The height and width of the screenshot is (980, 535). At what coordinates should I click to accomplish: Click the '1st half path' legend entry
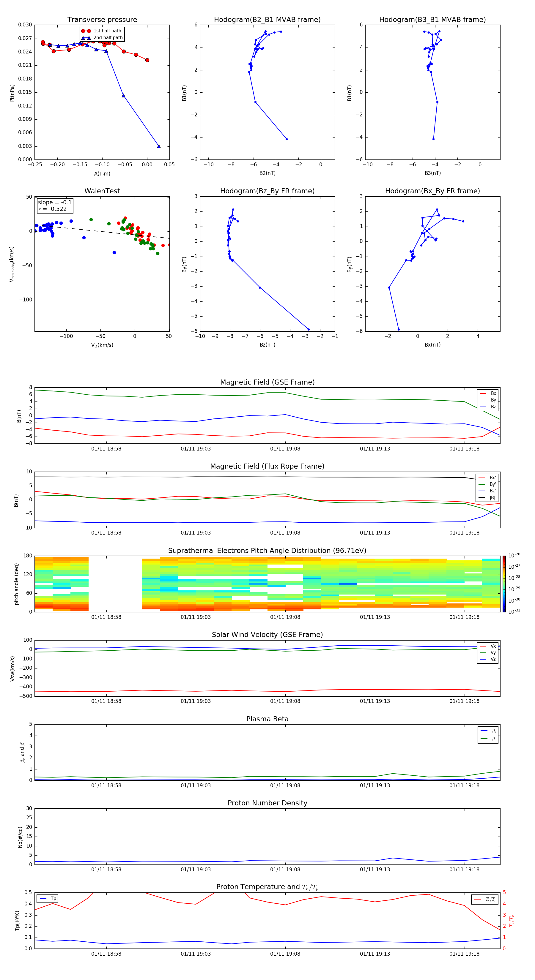pos(101,31)
